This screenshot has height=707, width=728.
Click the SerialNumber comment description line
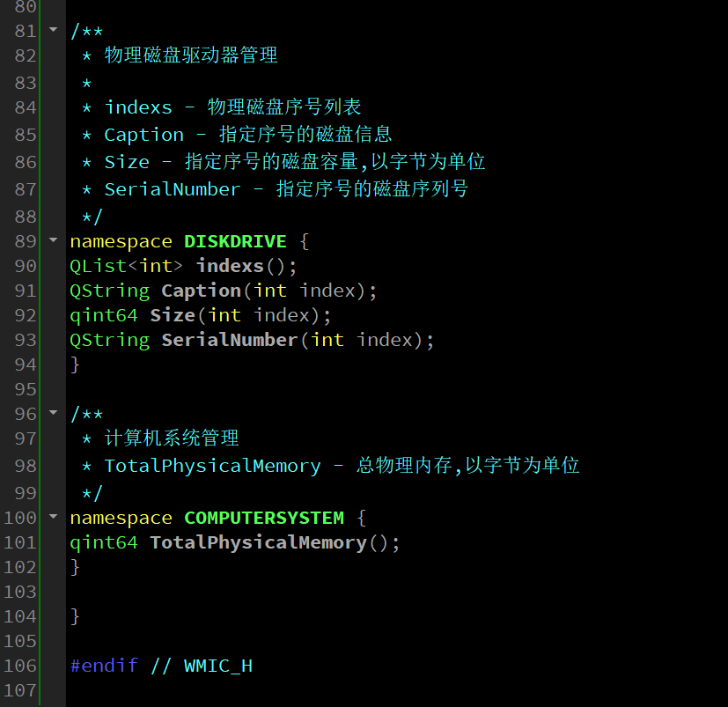click(x=286, y=189)
